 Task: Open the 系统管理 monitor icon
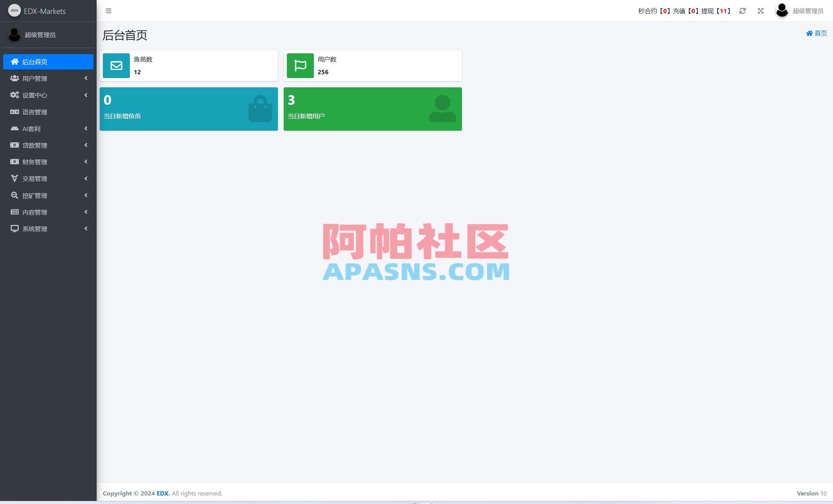(15, 228)
